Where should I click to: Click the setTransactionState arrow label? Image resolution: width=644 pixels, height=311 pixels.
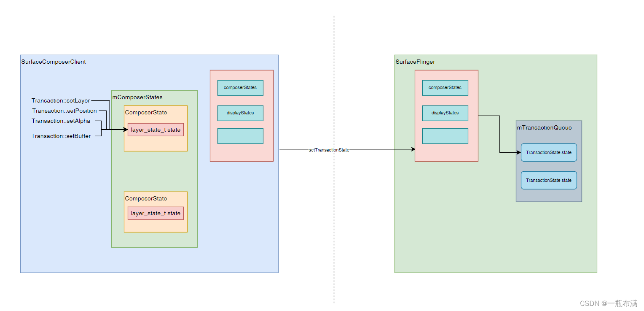[x=329, y=150]
